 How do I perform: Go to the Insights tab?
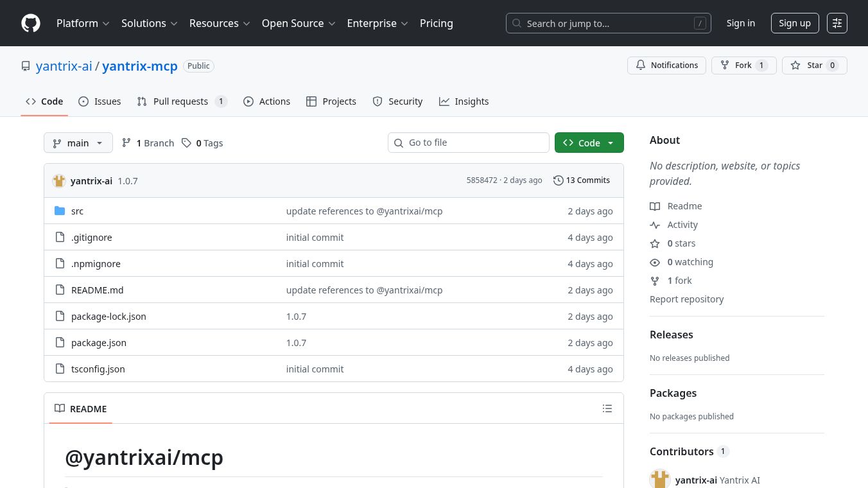(464, 101)
